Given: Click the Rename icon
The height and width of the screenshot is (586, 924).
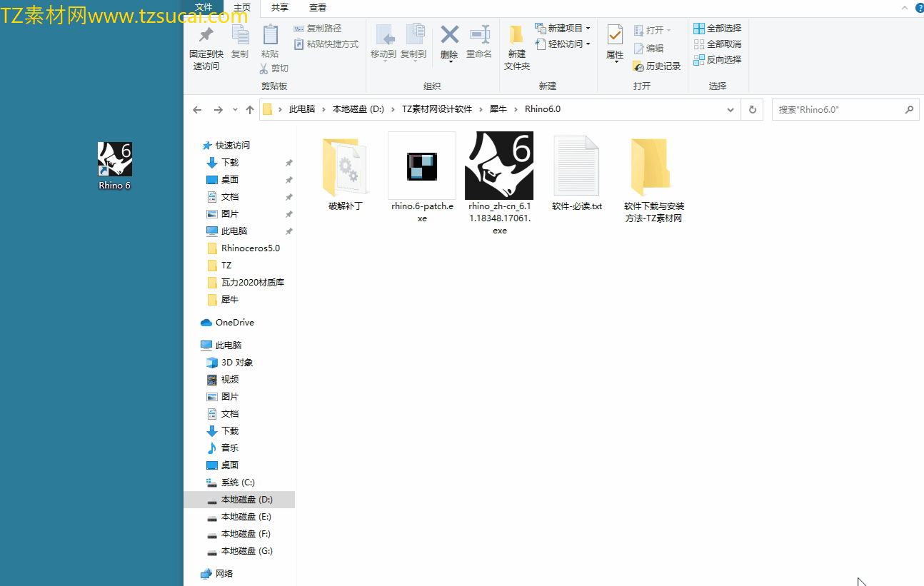Looking at the screenshot, I should click(479, 34).
